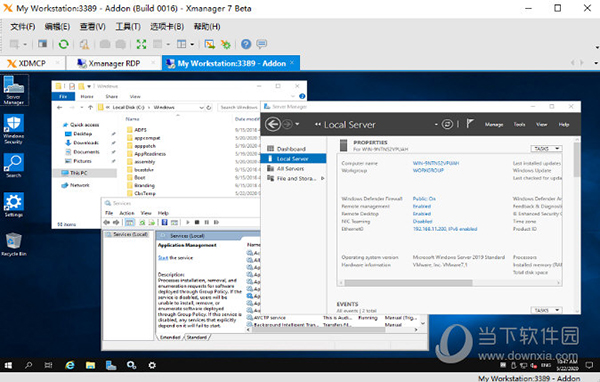This screenshot has width=600, height=382.
Task: Click the Share tab in Explorer ribbon
Action: (112, 96)
